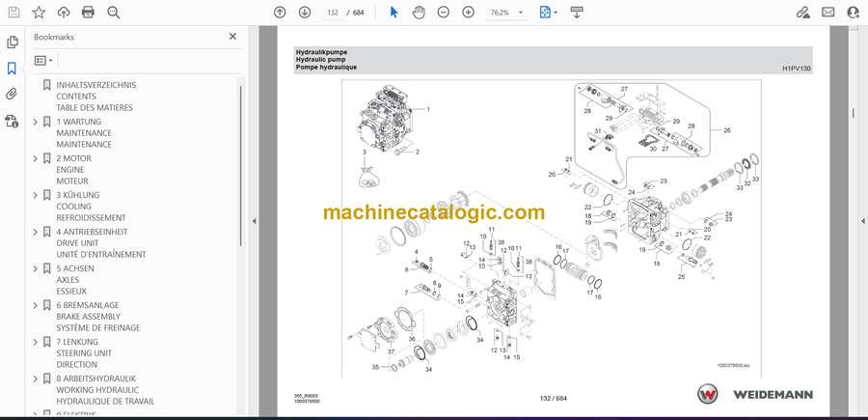Print the document with the printer icon
The image size is (868, 420).
coord(88,13)
